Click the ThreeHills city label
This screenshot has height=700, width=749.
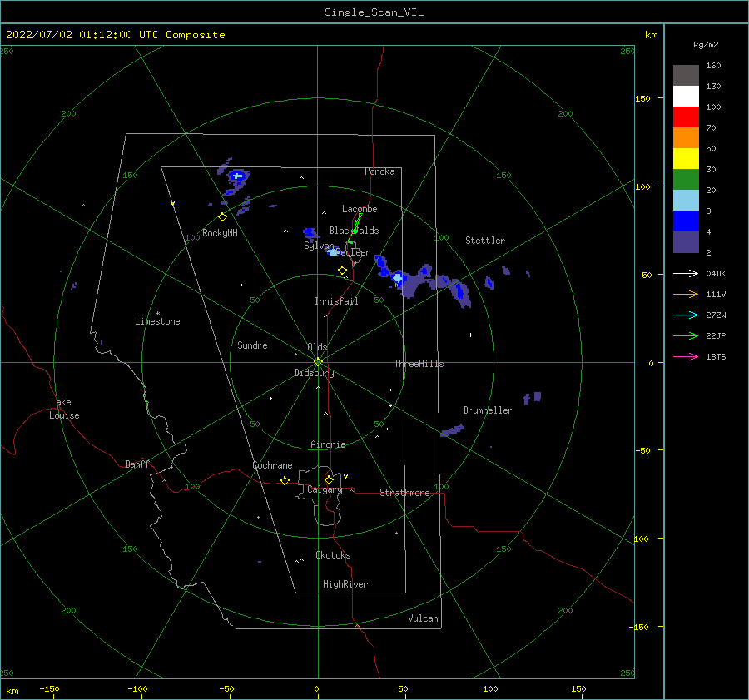click(x=419, y=364)
